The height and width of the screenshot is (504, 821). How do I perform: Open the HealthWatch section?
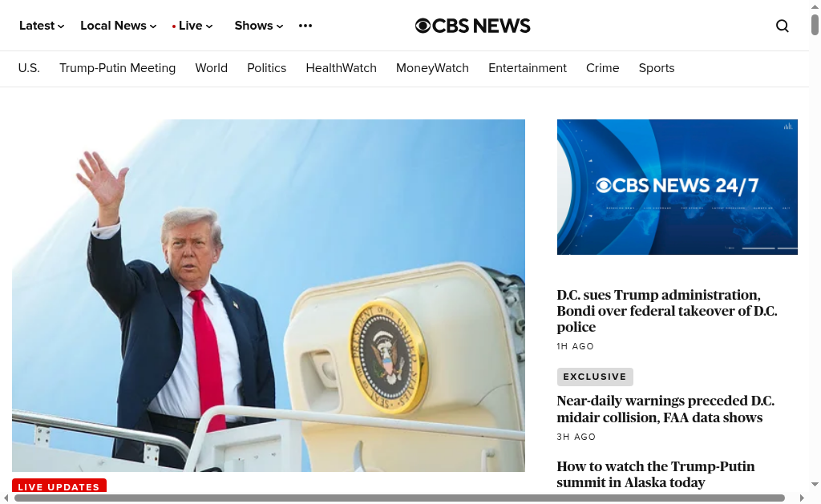[341, 68]
